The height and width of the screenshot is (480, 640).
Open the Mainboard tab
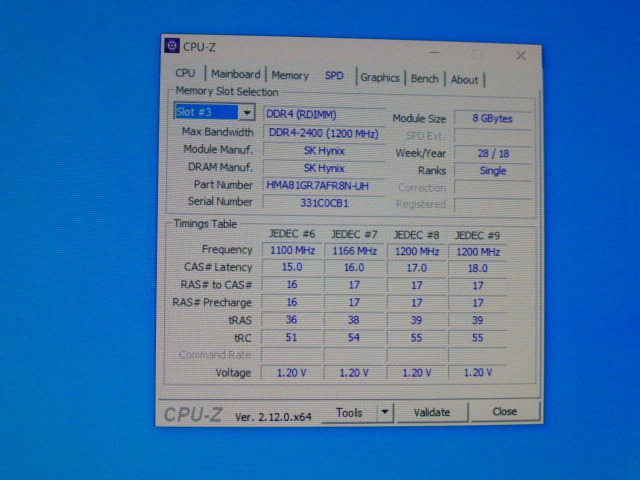(x=236, y=74)
